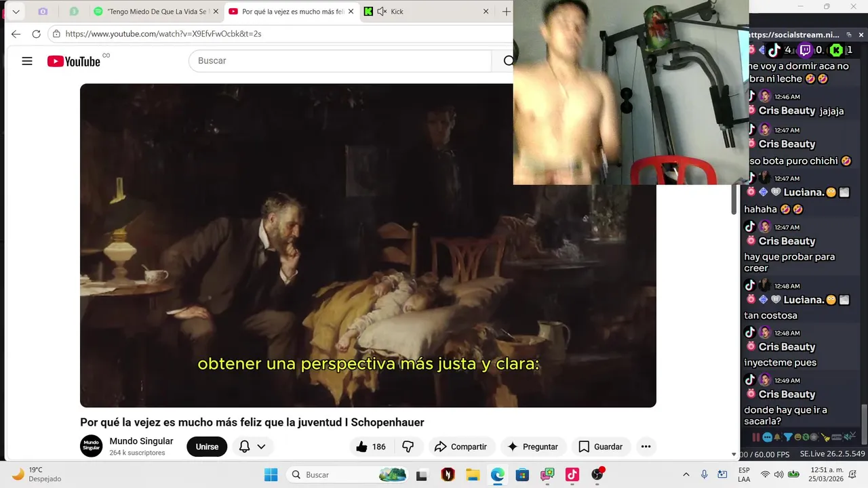The width and height of the screenshot is (868, 488).
Task: Show hidden system tray icons chevron
Action: point(686,474)
